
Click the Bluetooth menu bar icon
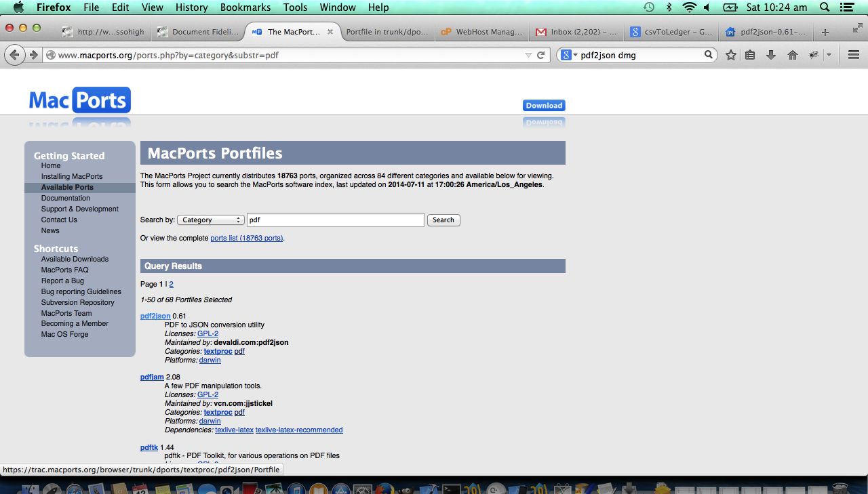(x=669, y=7)
